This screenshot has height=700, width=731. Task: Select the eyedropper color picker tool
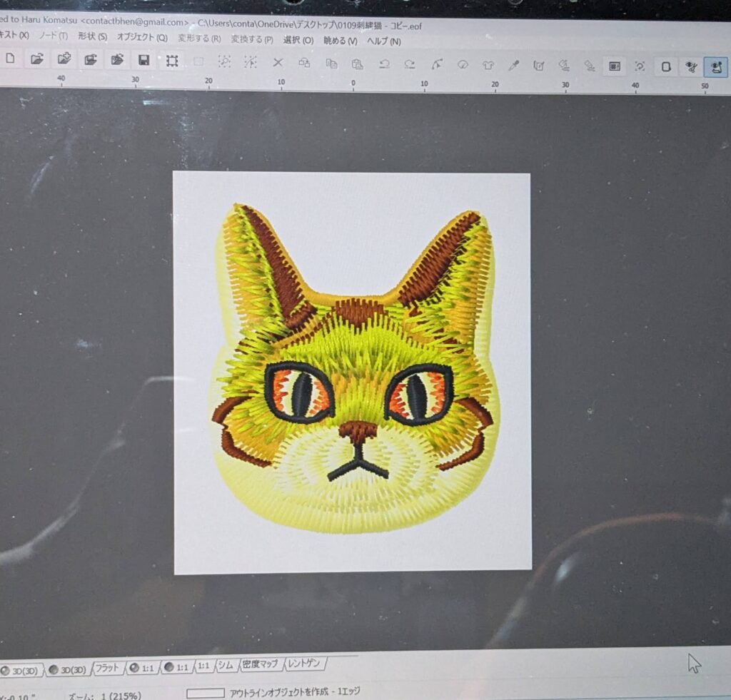[513, 66]
